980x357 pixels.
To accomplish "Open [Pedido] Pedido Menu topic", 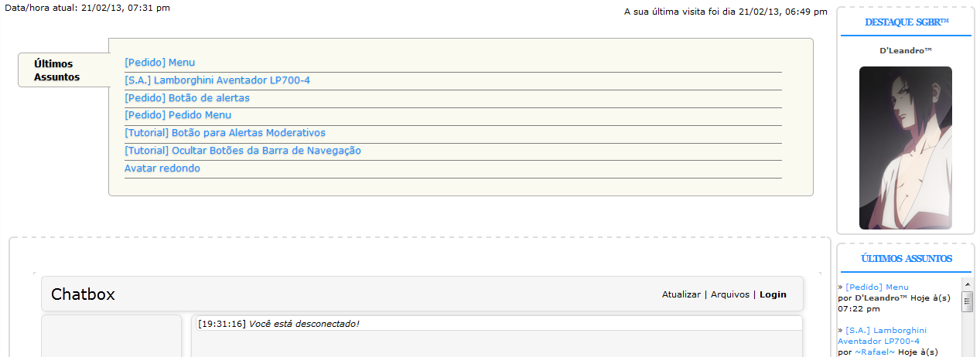I will [178, 115].
